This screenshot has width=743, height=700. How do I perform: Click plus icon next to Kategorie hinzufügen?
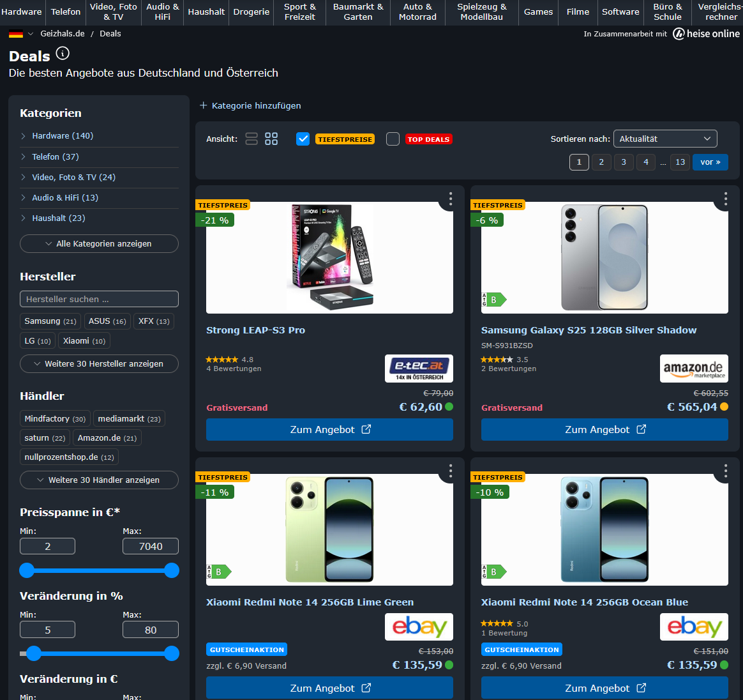pyautogui.click(x=203, y=105)
